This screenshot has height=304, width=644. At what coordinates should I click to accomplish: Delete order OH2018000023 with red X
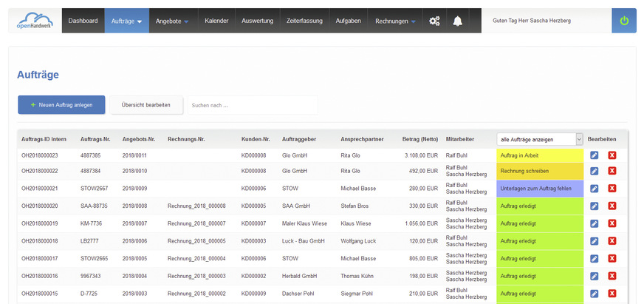(x=612, y=155)
